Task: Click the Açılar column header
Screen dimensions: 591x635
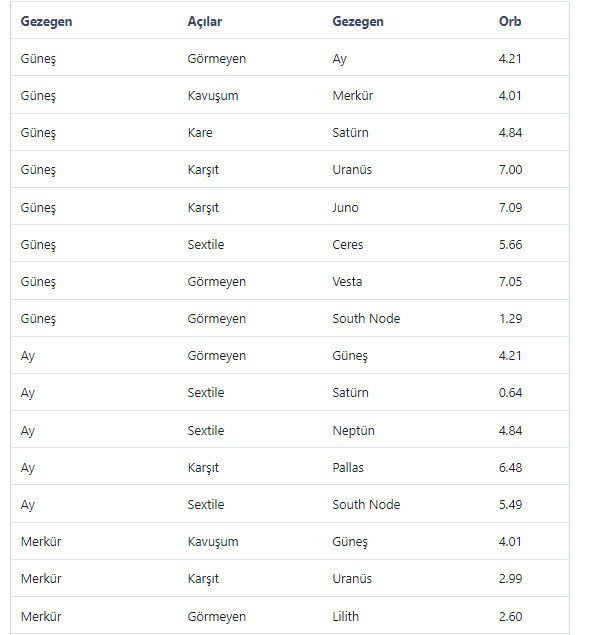Action: click(205, 21)
